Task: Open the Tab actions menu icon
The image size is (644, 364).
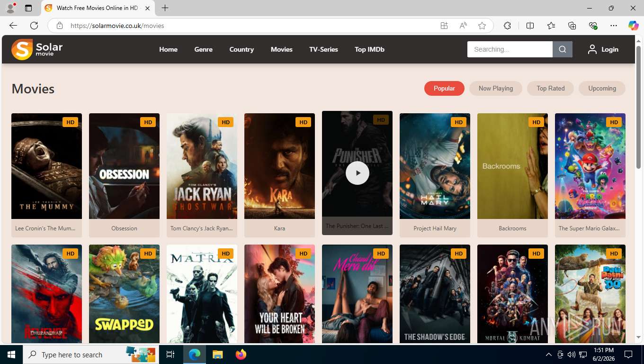Action: coord(28,8)
